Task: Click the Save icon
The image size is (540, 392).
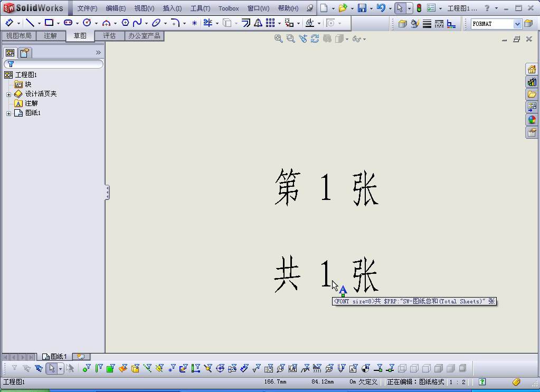Action: click(362, 8)
